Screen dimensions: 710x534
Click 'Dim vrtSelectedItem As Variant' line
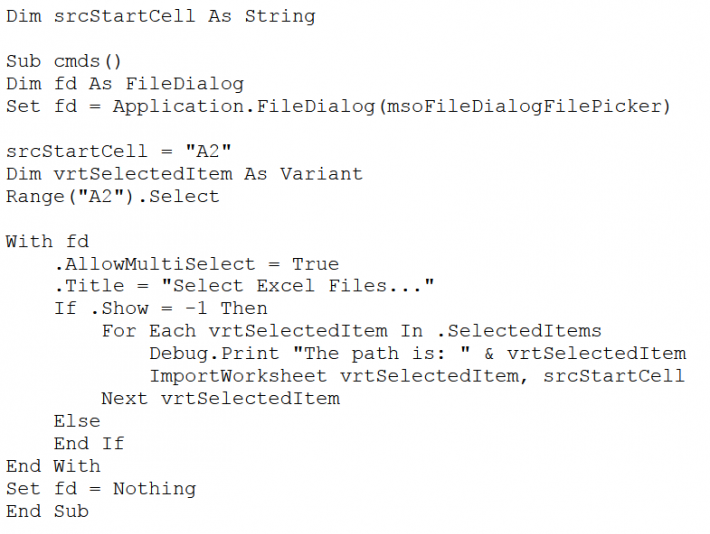point(184,174)
